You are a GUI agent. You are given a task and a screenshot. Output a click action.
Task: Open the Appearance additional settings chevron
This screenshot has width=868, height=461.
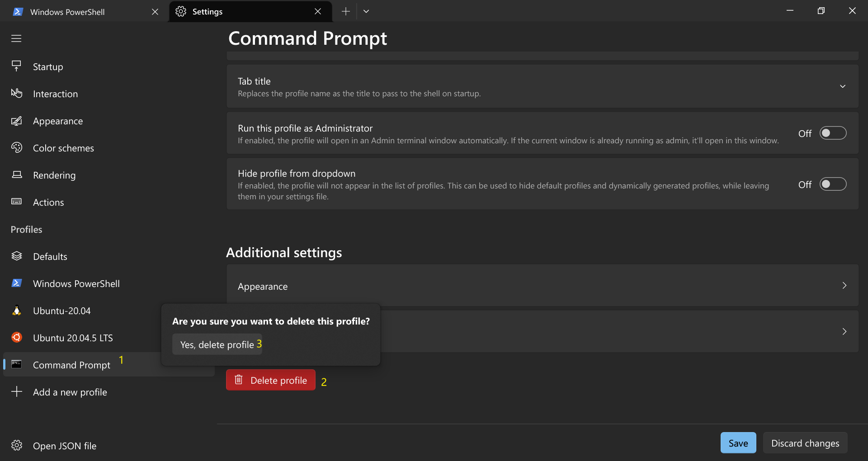844,286
